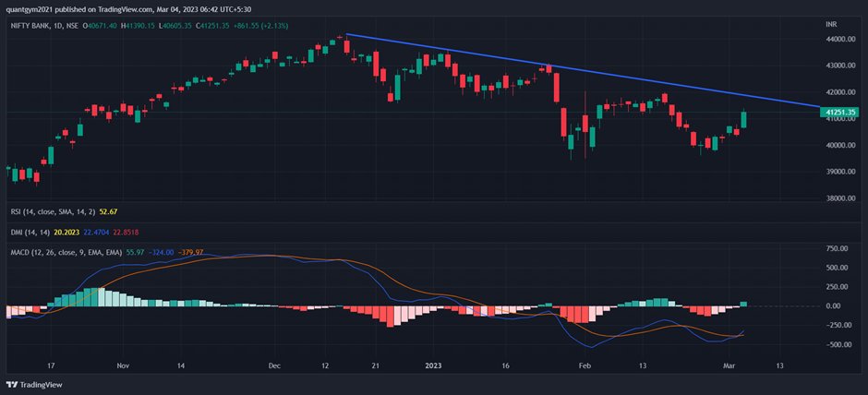Click the 21 date label on time axis
This screenshot has height=395, width=868.
(375, 365)
